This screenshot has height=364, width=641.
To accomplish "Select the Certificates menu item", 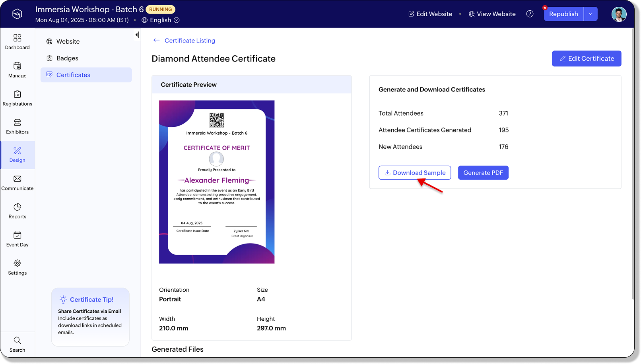I will click(x=86, y=75).
